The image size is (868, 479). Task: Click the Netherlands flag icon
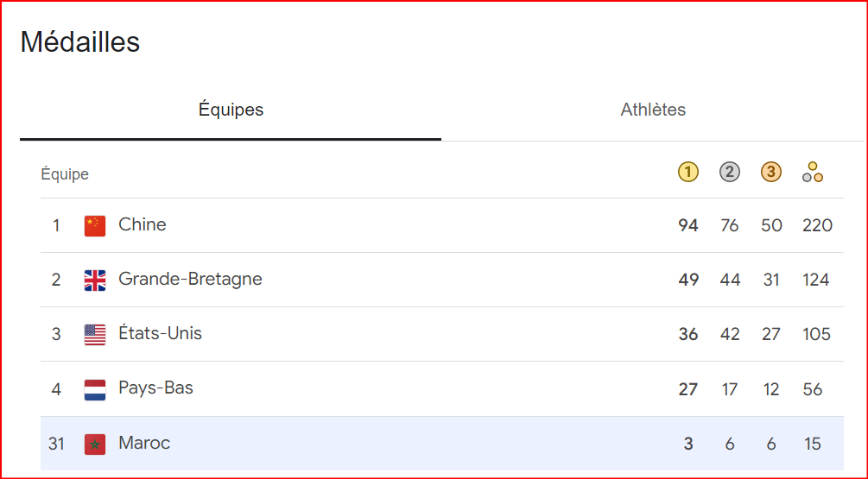tap(95, 389)
